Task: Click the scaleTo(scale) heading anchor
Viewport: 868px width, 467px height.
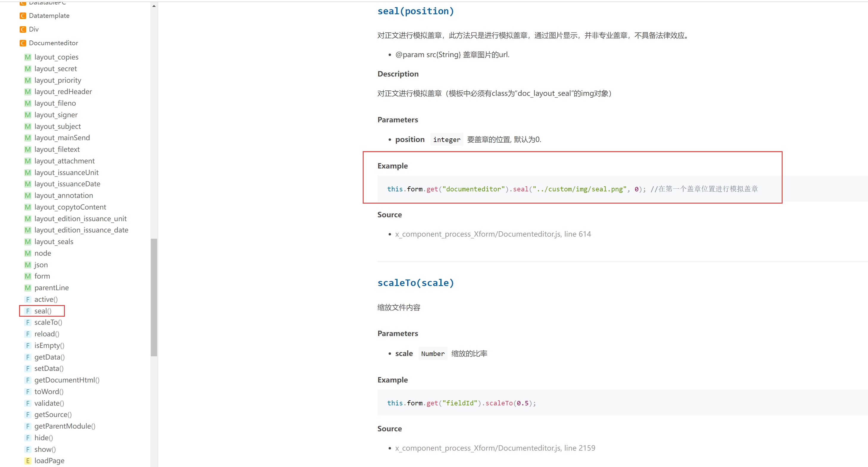Action: coord(415,283)
